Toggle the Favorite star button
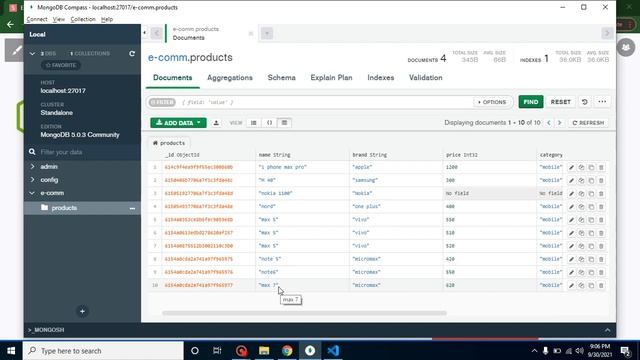The height and width of the screenshot is (360, 640). tap(61, 65)
